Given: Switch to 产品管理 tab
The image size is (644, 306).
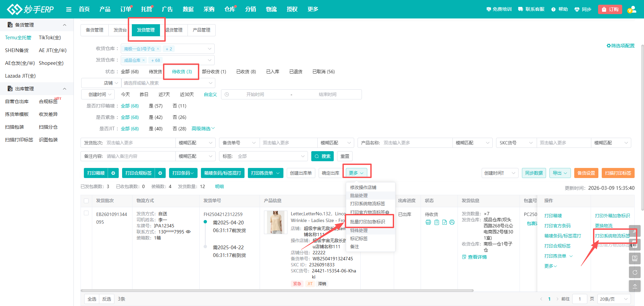Looking at the screenshot, I should 202,30.
